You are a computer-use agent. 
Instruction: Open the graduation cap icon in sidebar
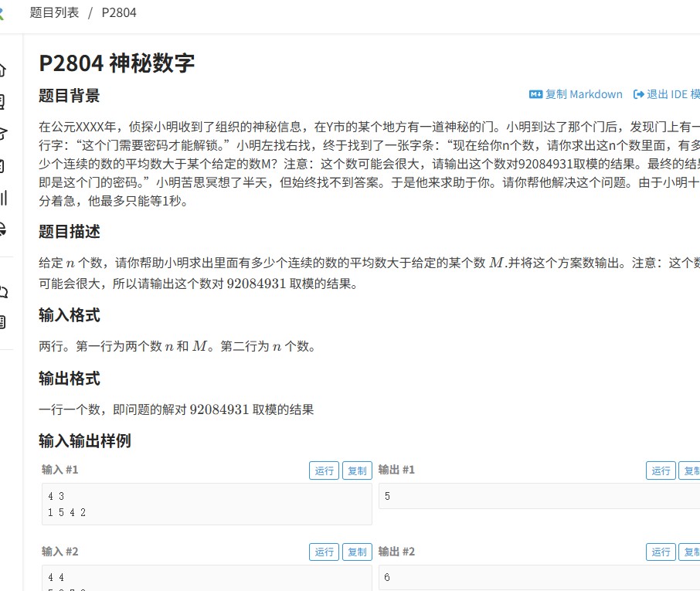pos(2,134)
